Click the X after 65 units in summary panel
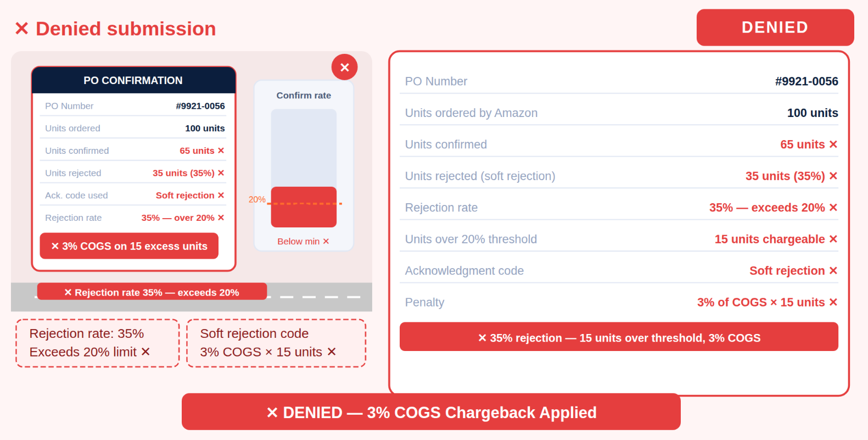868x440 pixels. click(x=833, y=144)
